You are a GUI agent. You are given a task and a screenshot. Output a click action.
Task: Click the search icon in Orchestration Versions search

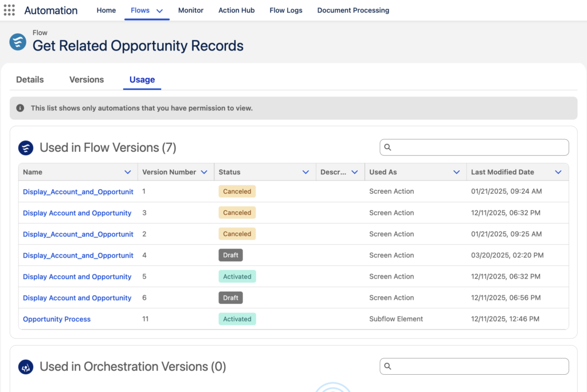click(388, 366)
